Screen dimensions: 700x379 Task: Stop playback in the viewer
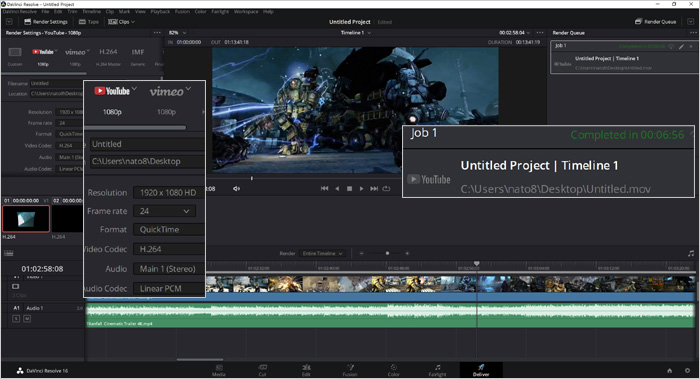tap(349, 189)
